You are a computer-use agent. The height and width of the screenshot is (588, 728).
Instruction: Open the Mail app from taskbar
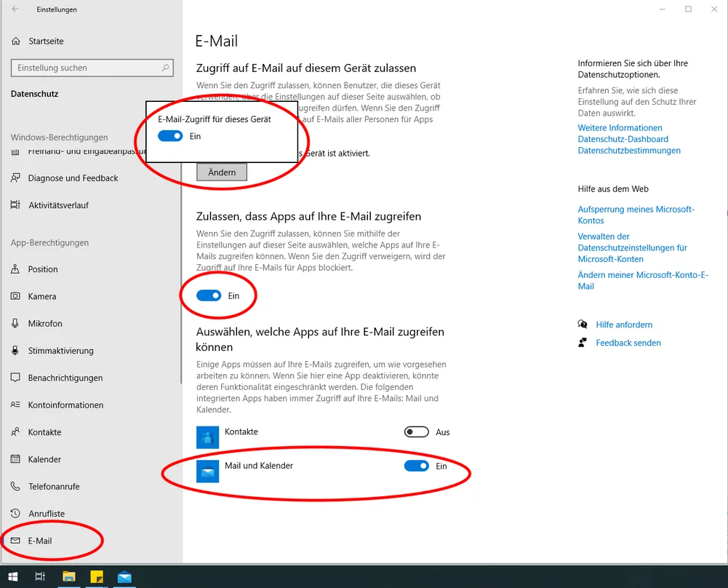124,577
